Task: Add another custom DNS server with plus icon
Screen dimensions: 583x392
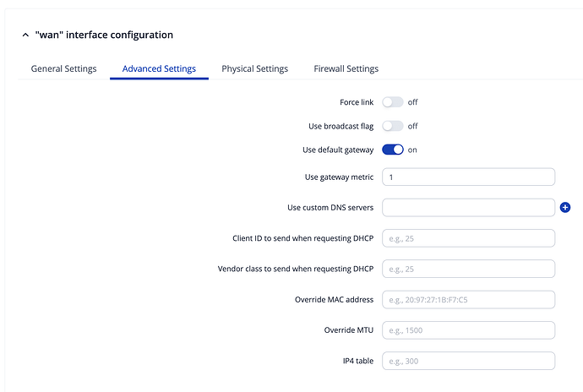Action: pyautogui.click(x=565, y=207)
